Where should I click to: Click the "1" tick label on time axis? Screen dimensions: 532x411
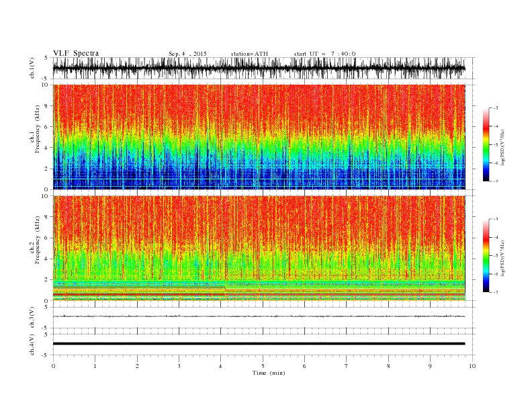pos(95,366)
